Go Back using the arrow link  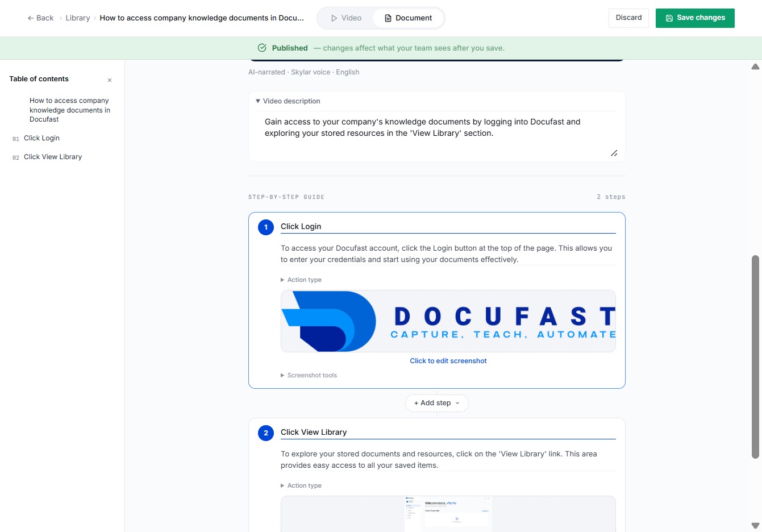[40, 18]
